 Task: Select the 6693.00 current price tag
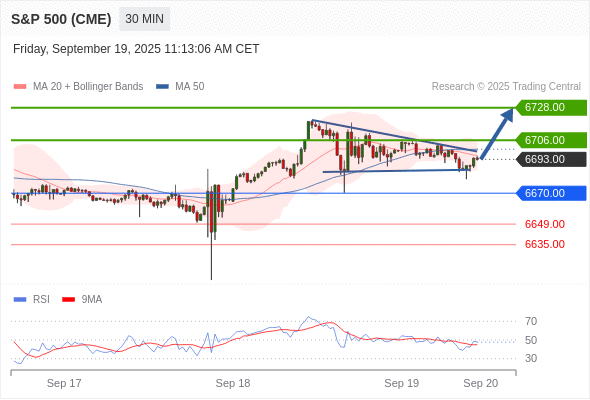(551, 160)
